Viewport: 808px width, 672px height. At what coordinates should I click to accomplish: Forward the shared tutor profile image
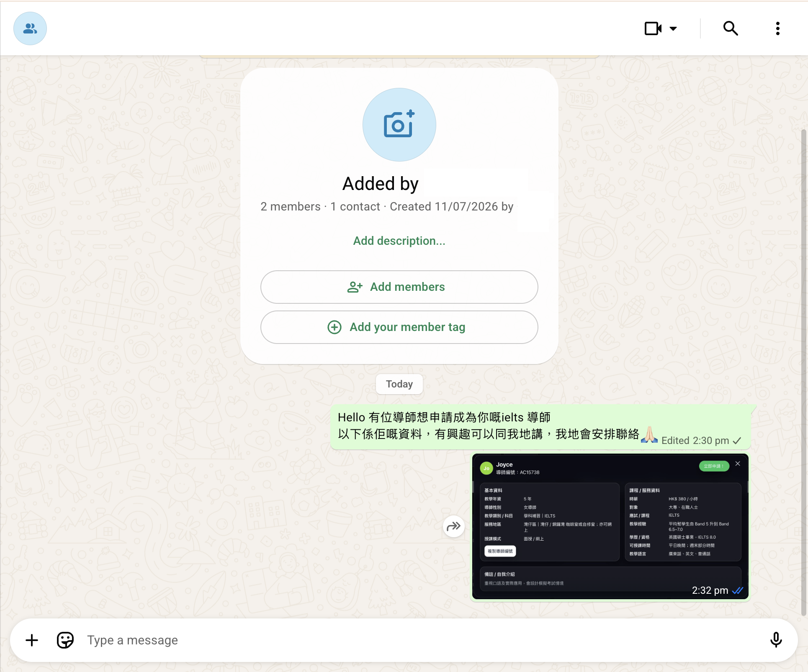(454, 526)
